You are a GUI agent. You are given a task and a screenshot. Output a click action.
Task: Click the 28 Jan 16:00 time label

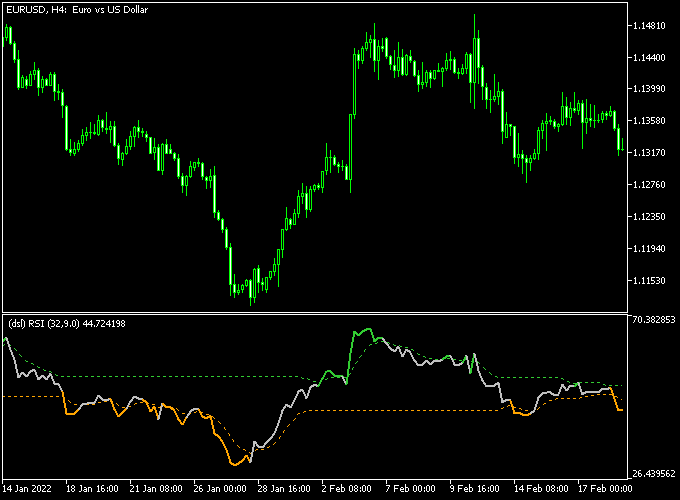point(284,489)
